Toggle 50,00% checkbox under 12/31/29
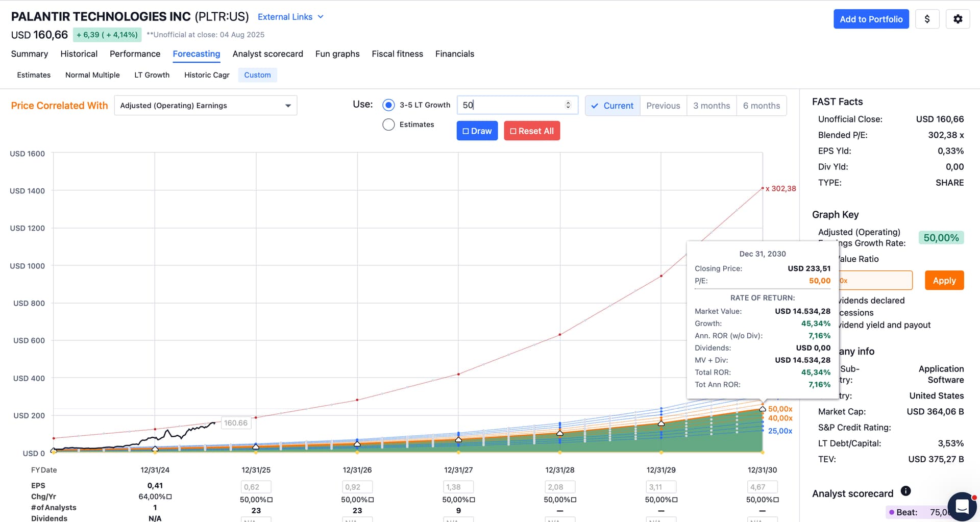This screenshot has width=980, height=522. 675,500
